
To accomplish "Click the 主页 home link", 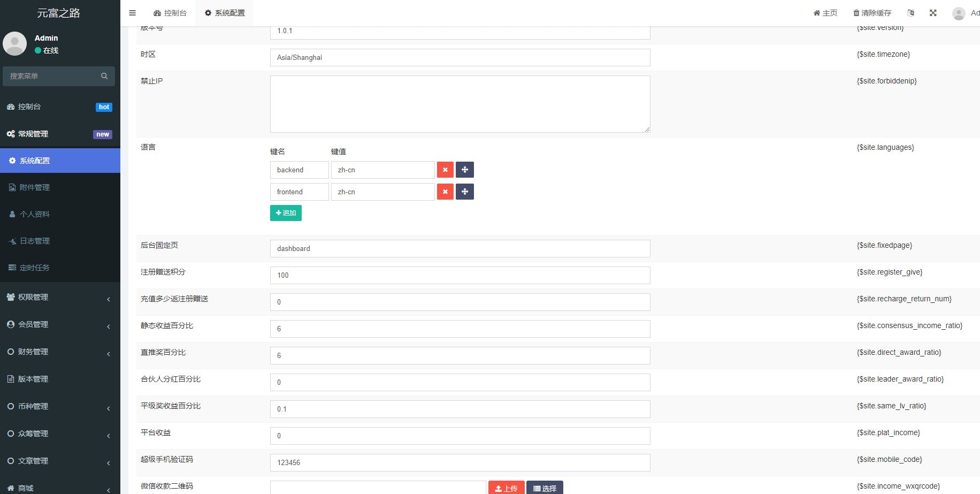I will (x=825, y=13).
